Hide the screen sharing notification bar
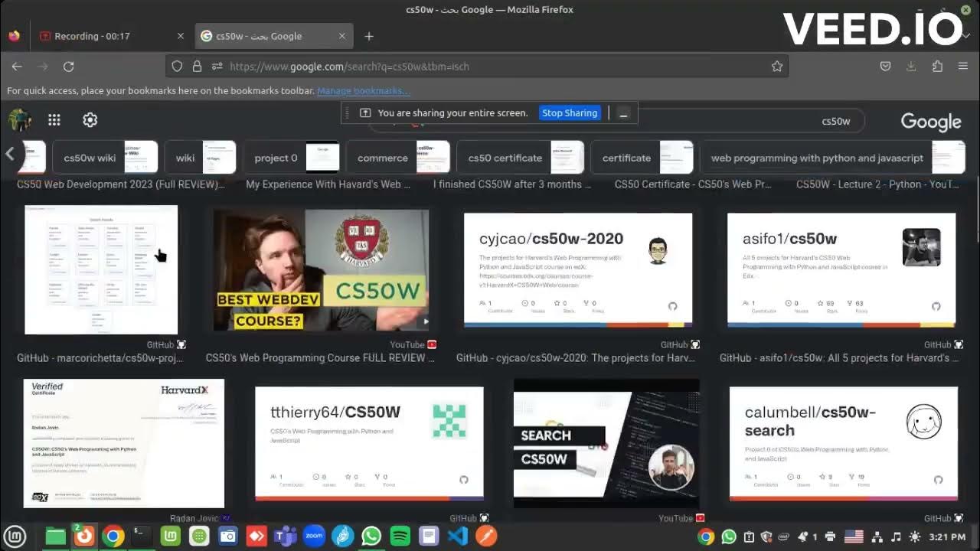980x551 pixels. pos(623,113)
